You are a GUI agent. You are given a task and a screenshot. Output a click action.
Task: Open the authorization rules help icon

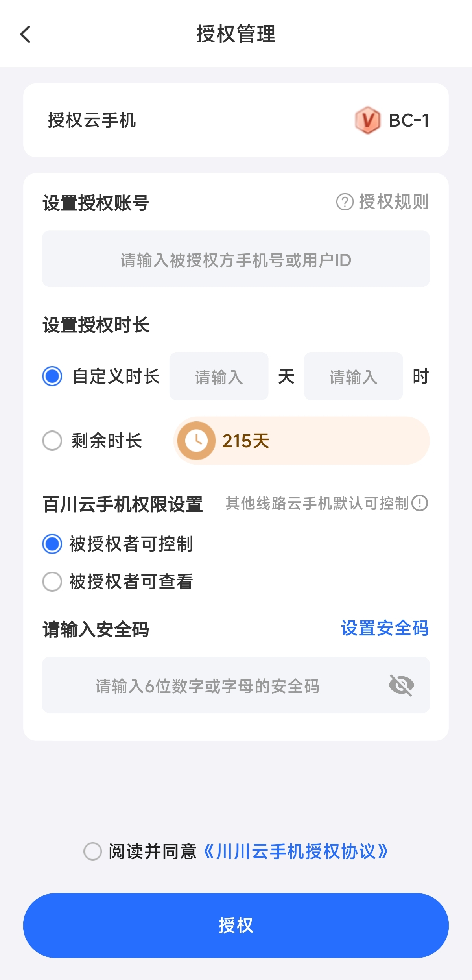[x=345, y=202]
